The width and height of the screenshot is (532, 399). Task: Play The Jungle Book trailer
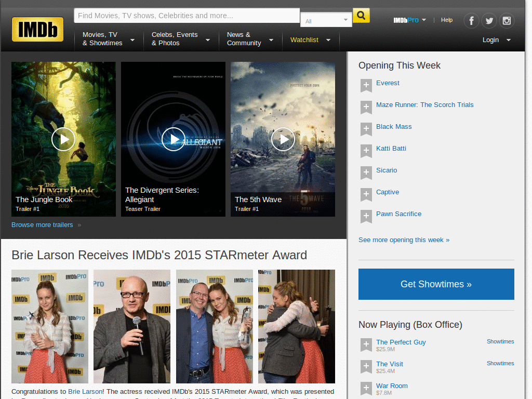click(63, 139)
